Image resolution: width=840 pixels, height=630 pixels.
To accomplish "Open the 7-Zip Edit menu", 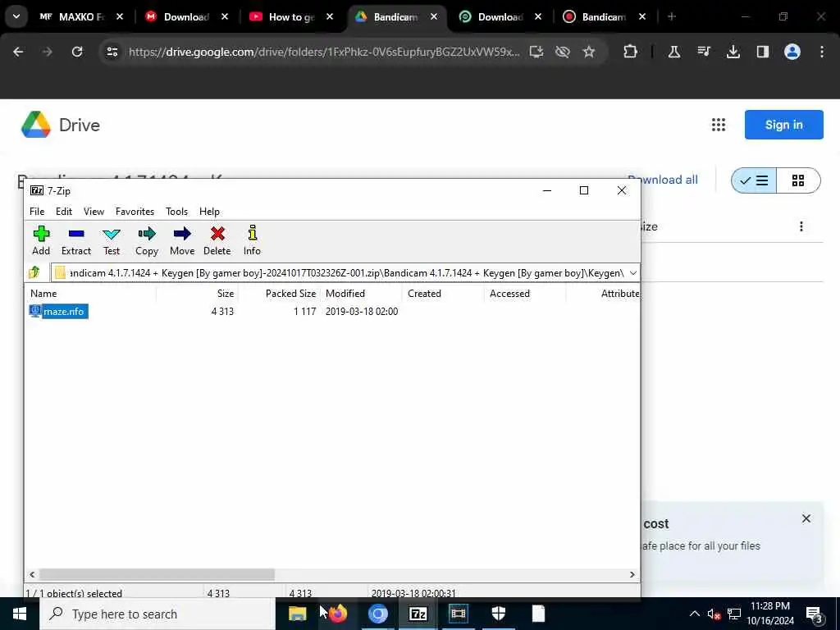I will tap(64, 212).
